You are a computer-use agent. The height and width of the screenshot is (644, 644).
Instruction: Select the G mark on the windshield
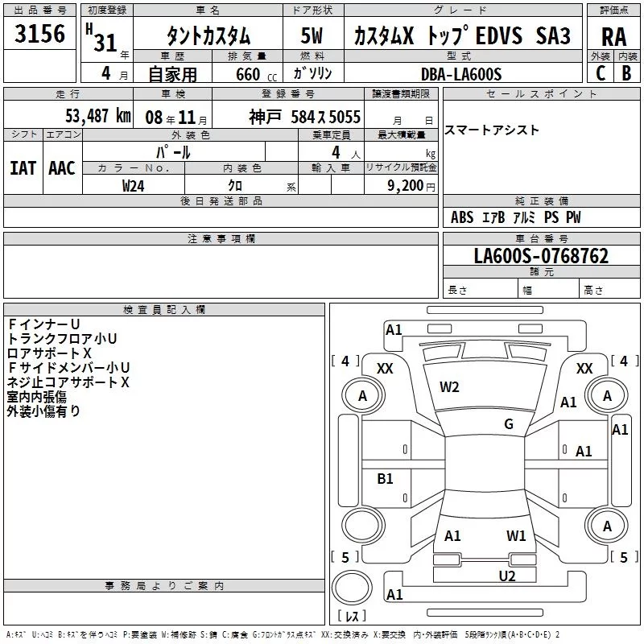click(x=509, y=424)
